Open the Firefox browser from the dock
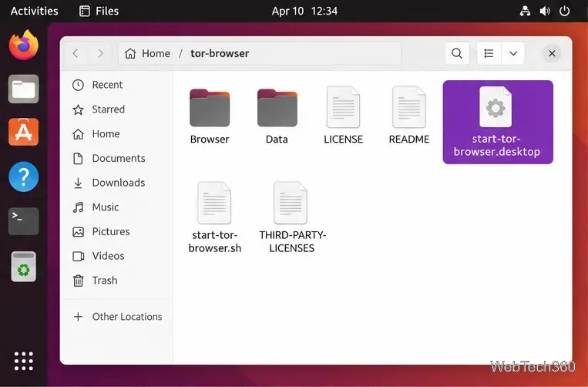 [x=24, y=45]
